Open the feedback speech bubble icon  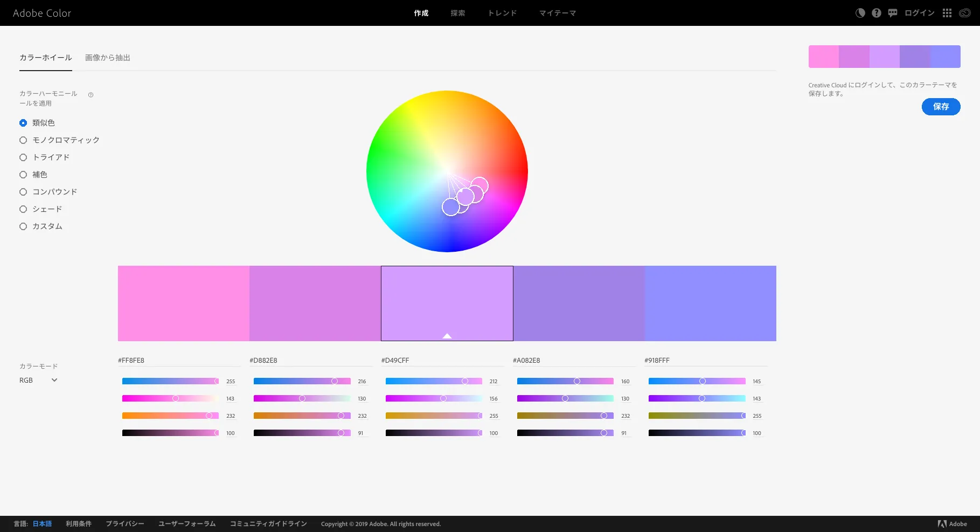[893, 13]
